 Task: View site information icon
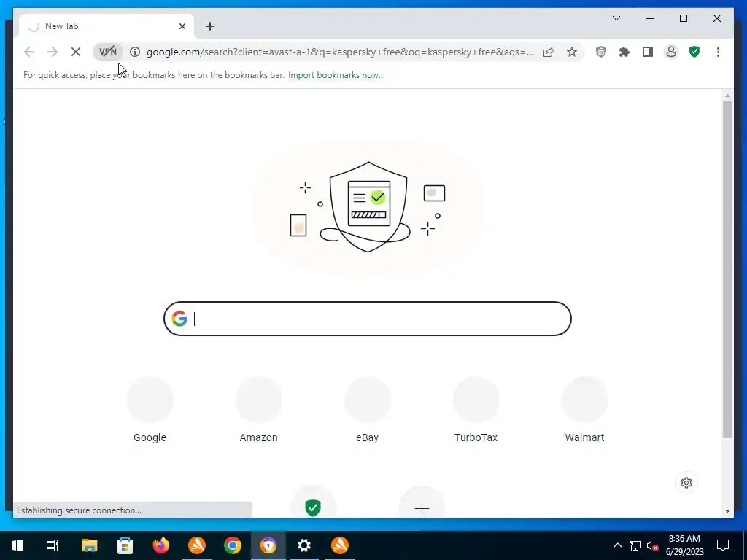[135, 52]
